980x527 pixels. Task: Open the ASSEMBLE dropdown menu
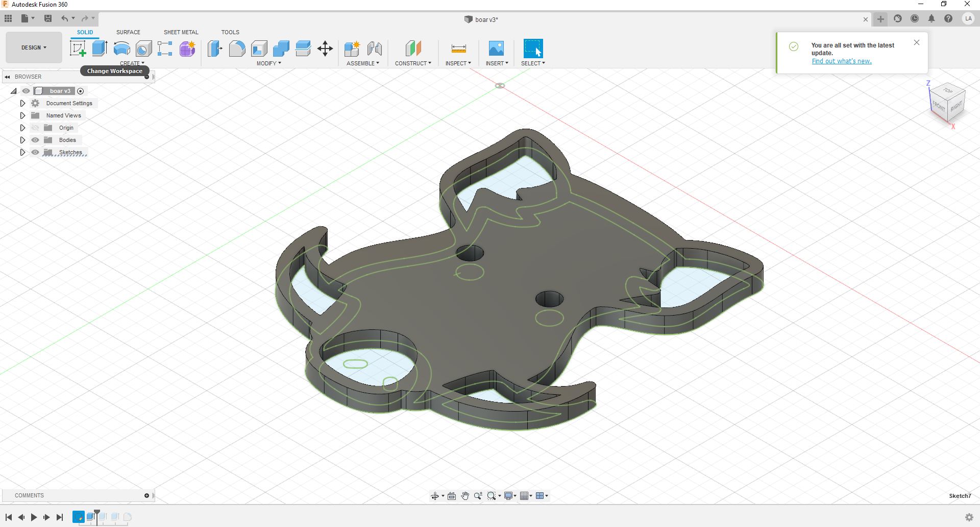point(363,63)
